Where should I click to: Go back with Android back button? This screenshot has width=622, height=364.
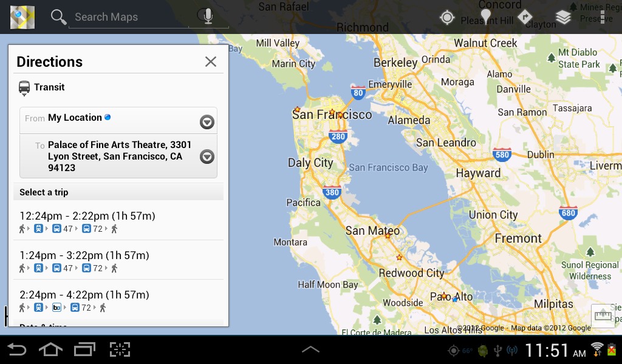click(16, 349)
